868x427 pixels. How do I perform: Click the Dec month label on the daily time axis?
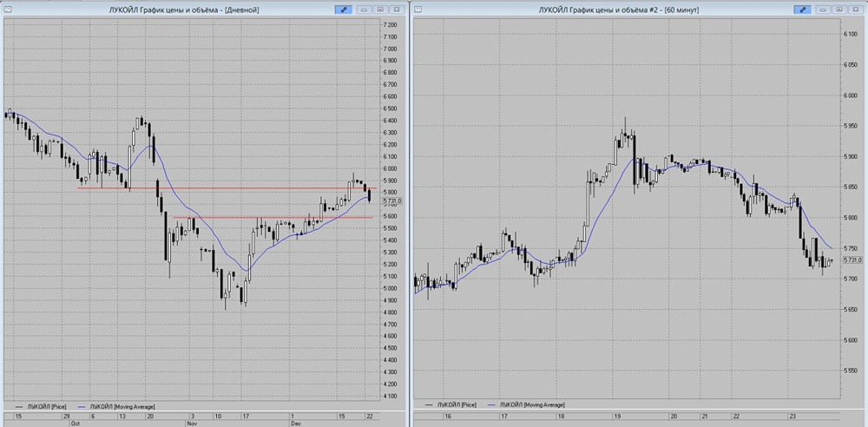296,423
